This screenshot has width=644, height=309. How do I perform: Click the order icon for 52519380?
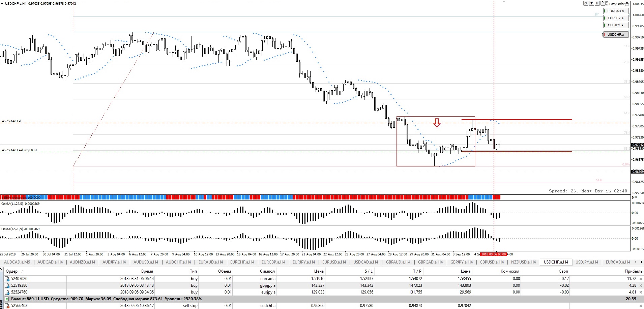[x=7, y=285]
